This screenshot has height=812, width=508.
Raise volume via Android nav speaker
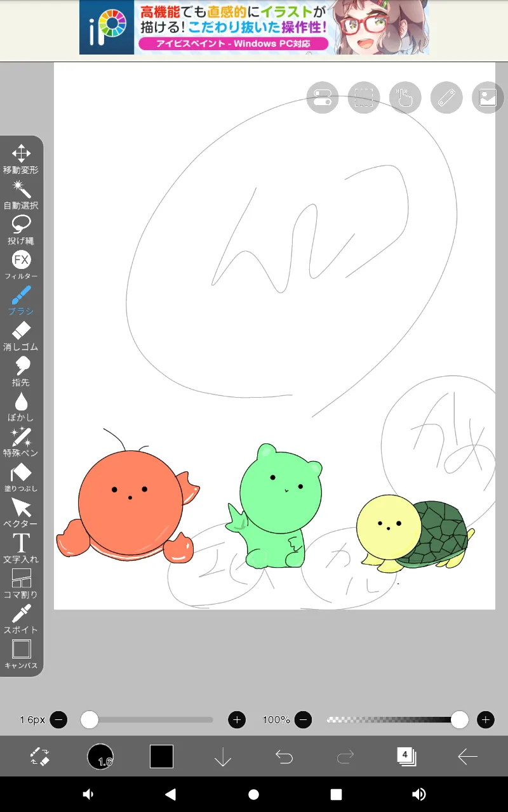pos(419,794)
